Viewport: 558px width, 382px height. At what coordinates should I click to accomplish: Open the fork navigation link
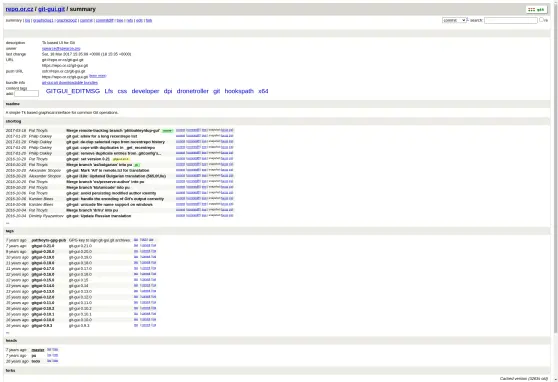(149, 21)
